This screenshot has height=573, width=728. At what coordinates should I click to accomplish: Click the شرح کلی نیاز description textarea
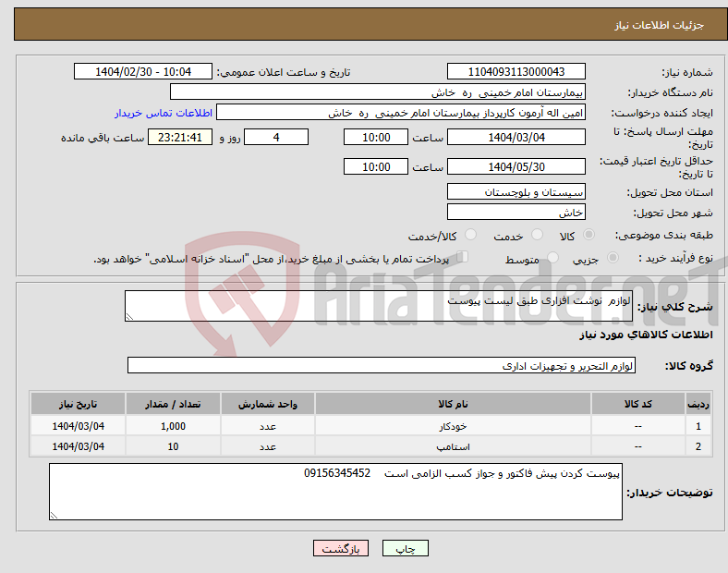point(379,306)
